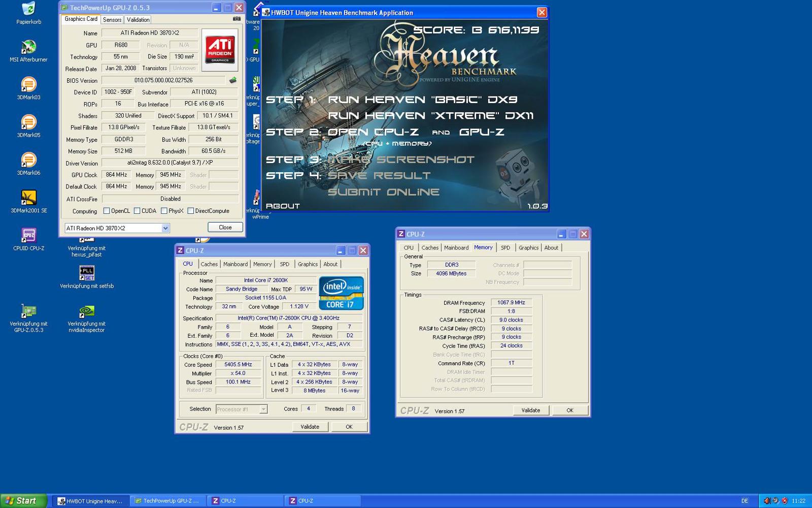Launch MSI Afterburner desktop shortcut
The image size is (812, 508).
point(28,51)
